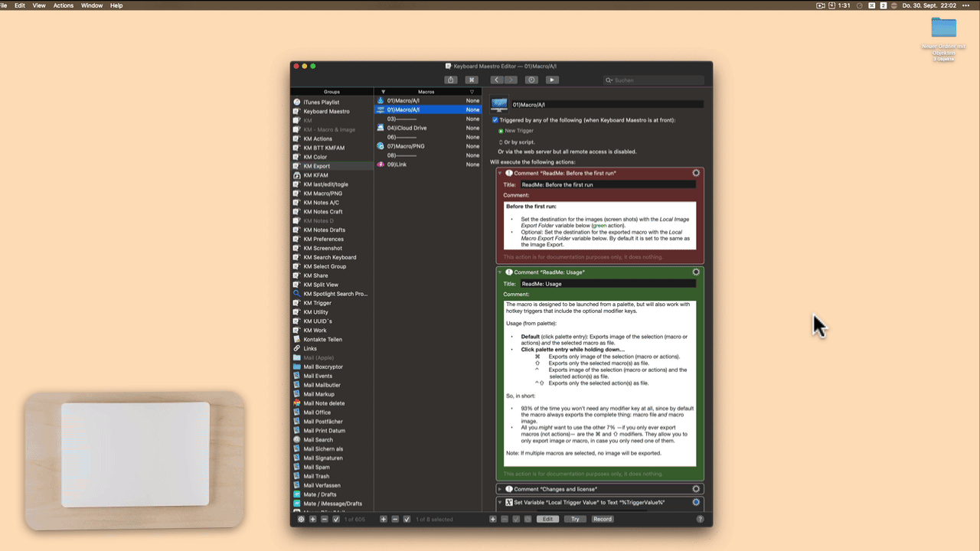The height and width of the screenshot is (551, 980).
Task: Click the Suchen search field
Action: click(x=654, y=80)
